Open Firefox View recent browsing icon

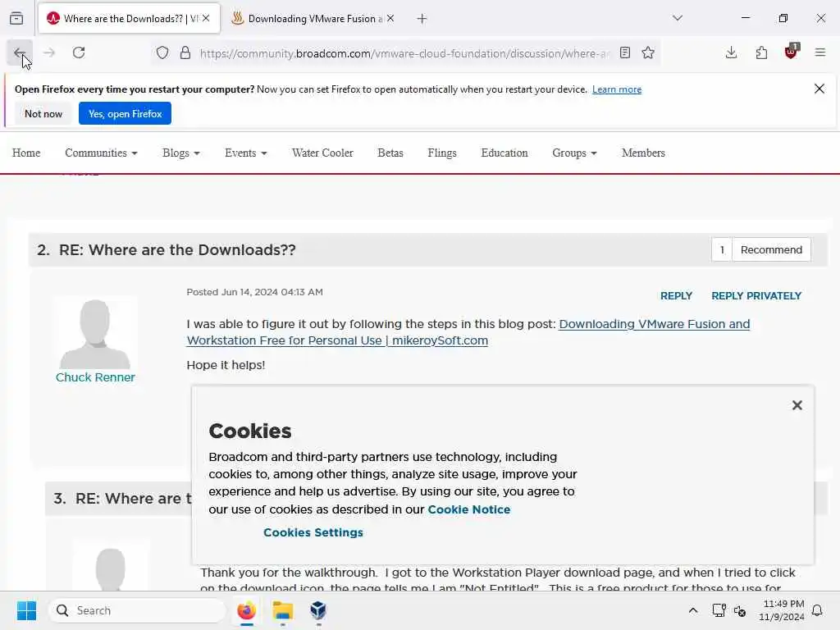pos(16,18)
